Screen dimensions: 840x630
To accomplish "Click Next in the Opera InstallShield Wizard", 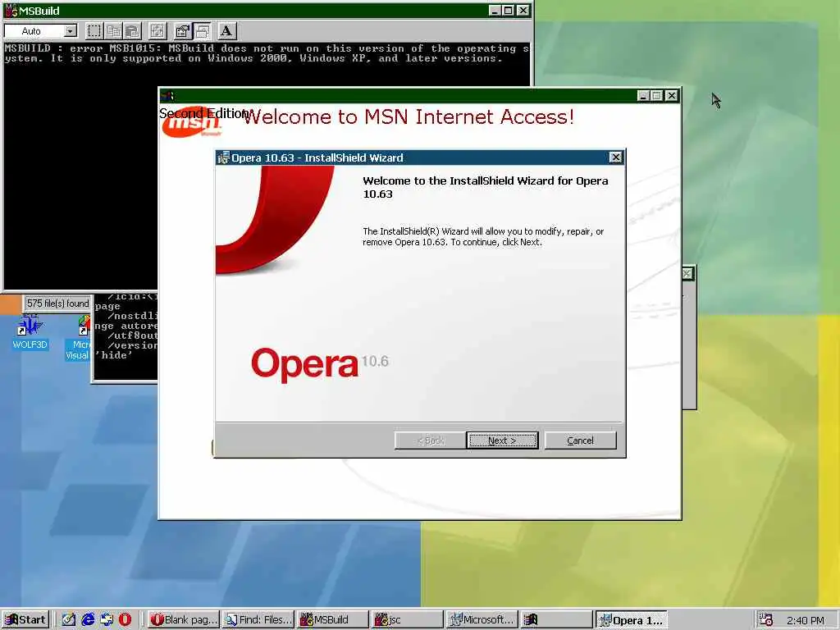I will [x=502, y=441].
